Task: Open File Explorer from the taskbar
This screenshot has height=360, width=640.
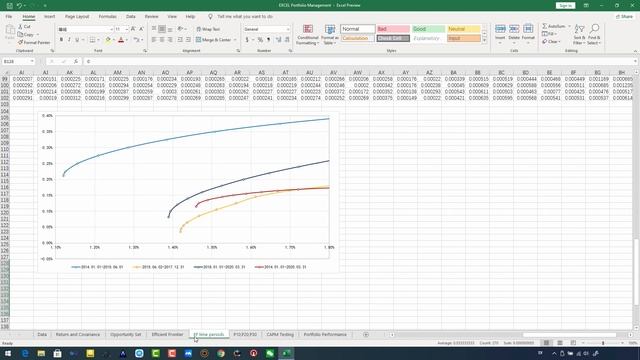Action: pos(41,353)
